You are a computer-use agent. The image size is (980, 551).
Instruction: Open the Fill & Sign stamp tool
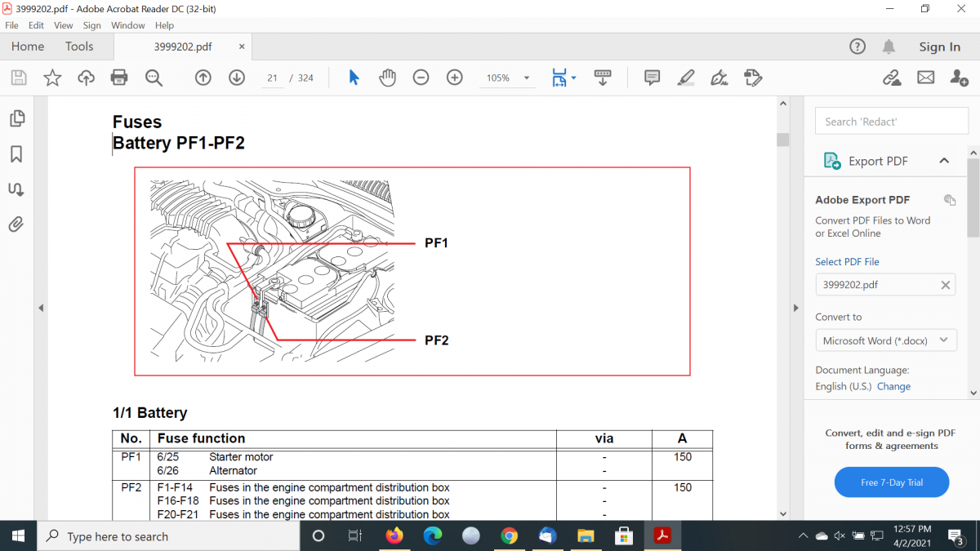tap(753, 78)
